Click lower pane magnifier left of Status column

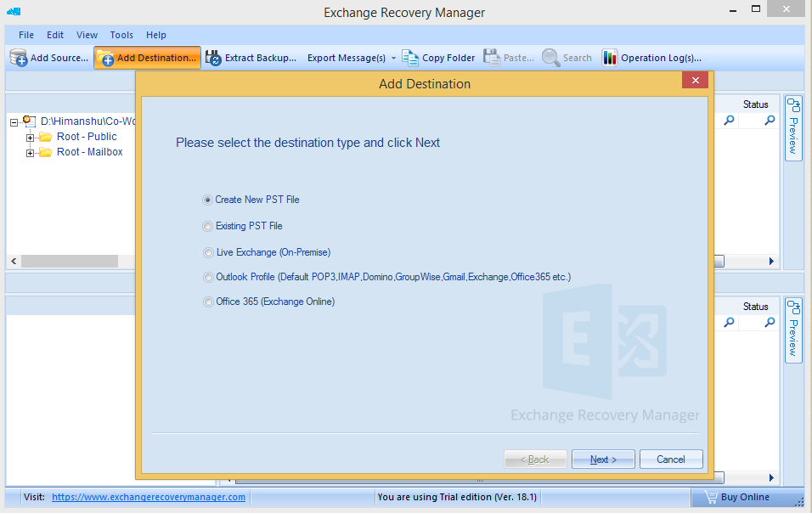pyautogui.click(x=729, y=323)
